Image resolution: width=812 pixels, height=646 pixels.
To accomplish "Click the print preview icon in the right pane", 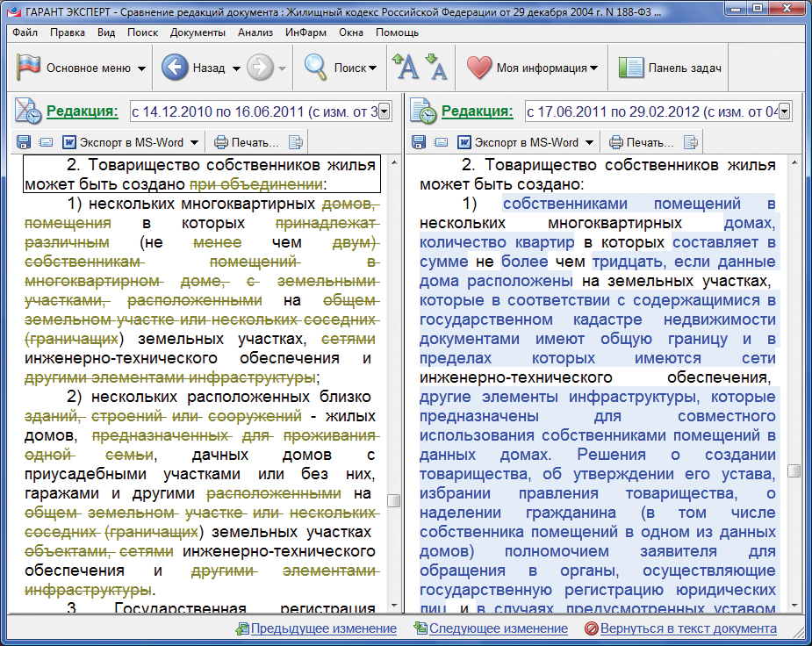I will tap(691, 142).
